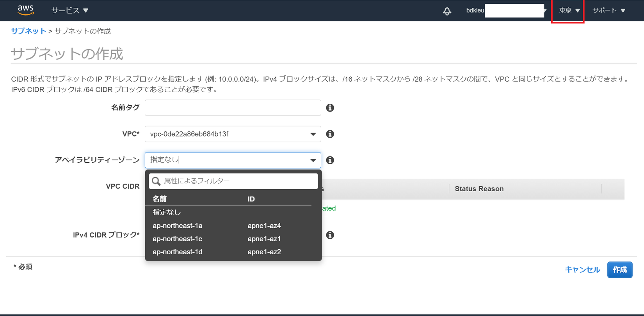Click the AWS logo icon

click(26, 11)
